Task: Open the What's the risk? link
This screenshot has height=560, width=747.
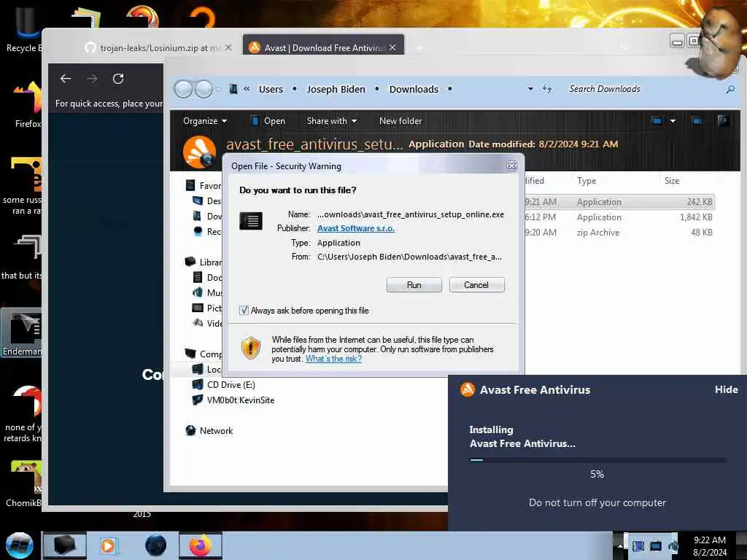Action: click(333, 359)
